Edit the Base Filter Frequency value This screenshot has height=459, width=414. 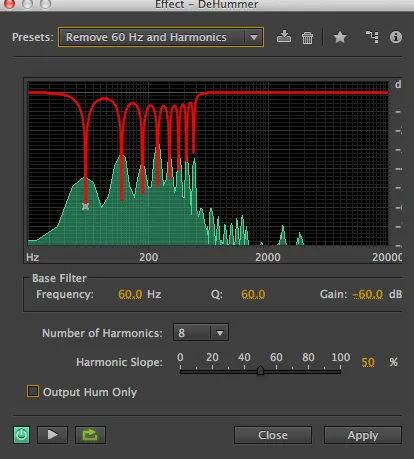[x=130, y=294]
